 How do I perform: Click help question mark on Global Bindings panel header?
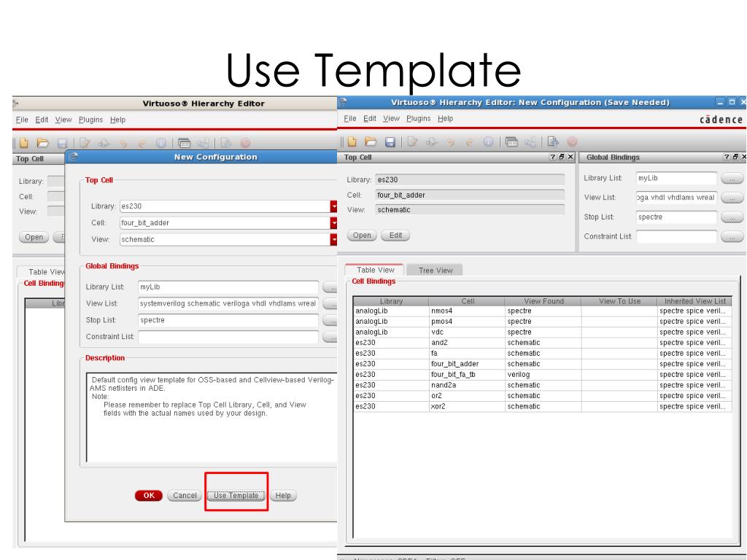[x=726, y=157]
